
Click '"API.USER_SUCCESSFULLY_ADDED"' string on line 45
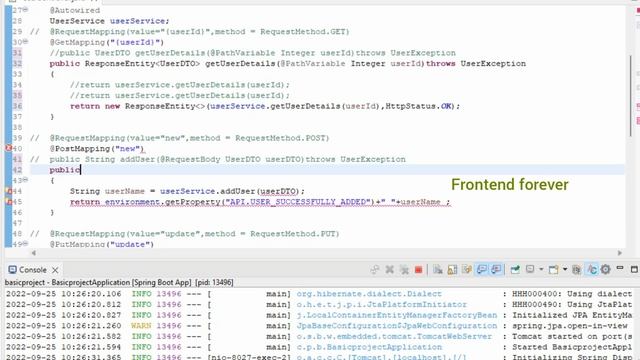click(x=298, y=202)
